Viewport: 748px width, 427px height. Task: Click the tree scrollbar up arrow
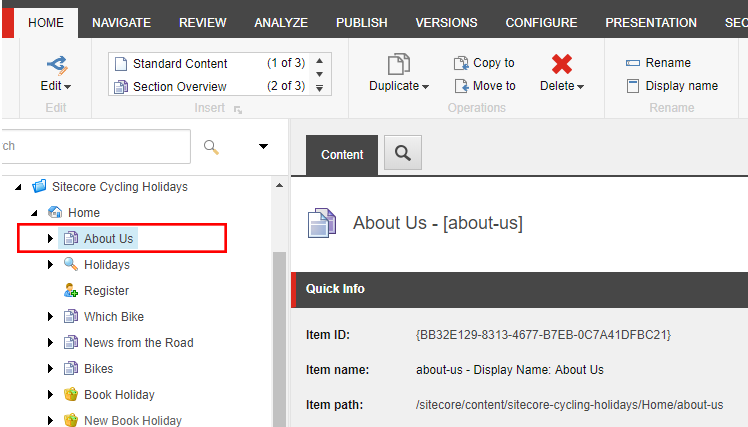280,186
